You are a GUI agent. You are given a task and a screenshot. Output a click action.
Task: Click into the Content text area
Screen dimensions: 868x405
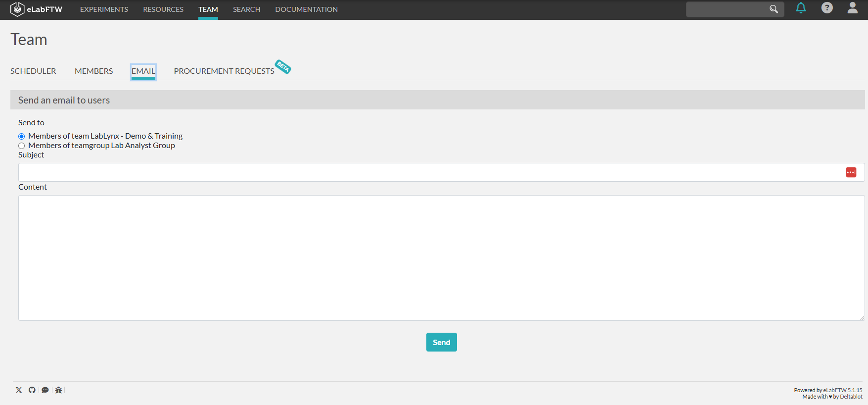point(441,257)
